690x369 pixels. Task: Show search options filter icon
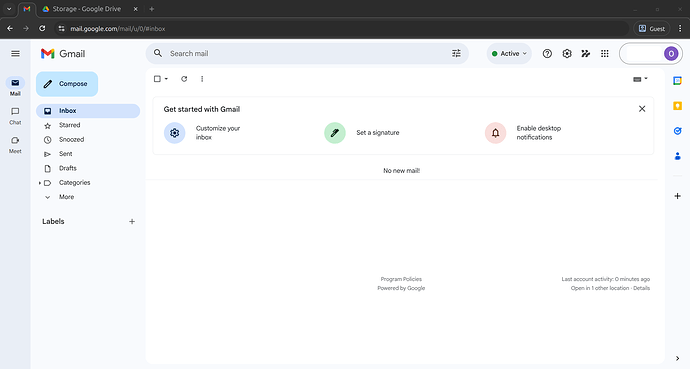456,54
